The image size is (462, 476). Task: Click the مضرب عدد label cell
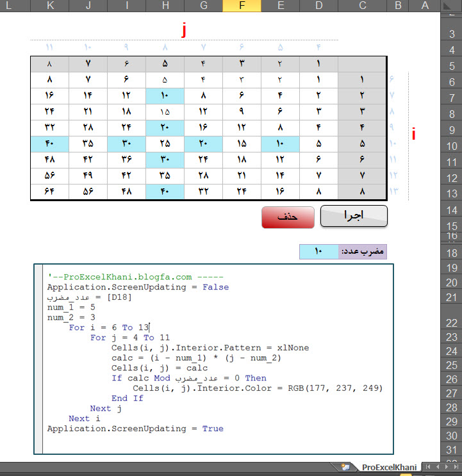(363, 251)
